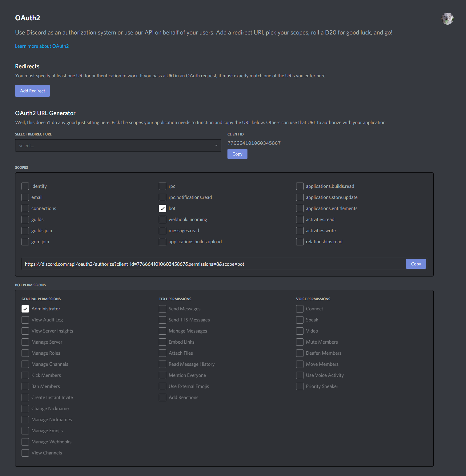The width and height of the screenshot is (466, 476).
Task: Tick Embed Links permission
Action: pyautogui.click(x=163, y=342)
